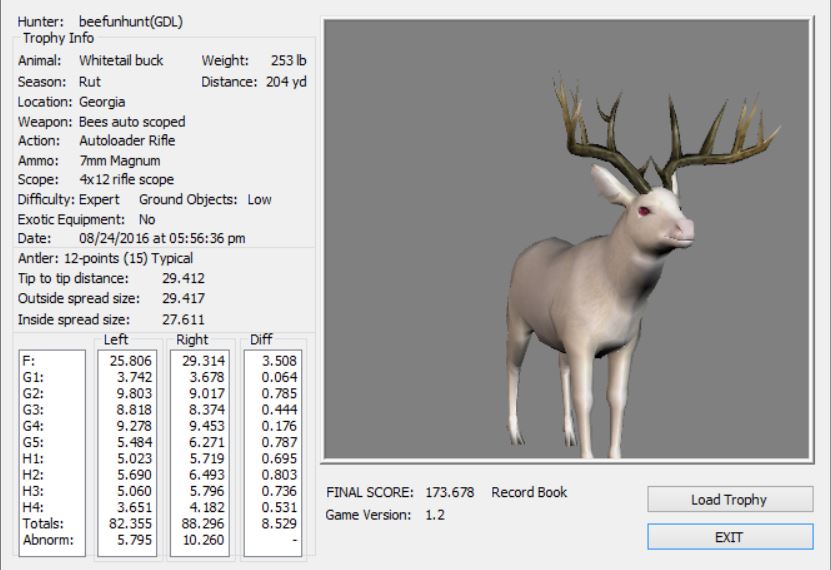Click the Animal value Whitetail buck
This screenshot has height=570, width=831.
pyautogui.click(x=121, y=61)
